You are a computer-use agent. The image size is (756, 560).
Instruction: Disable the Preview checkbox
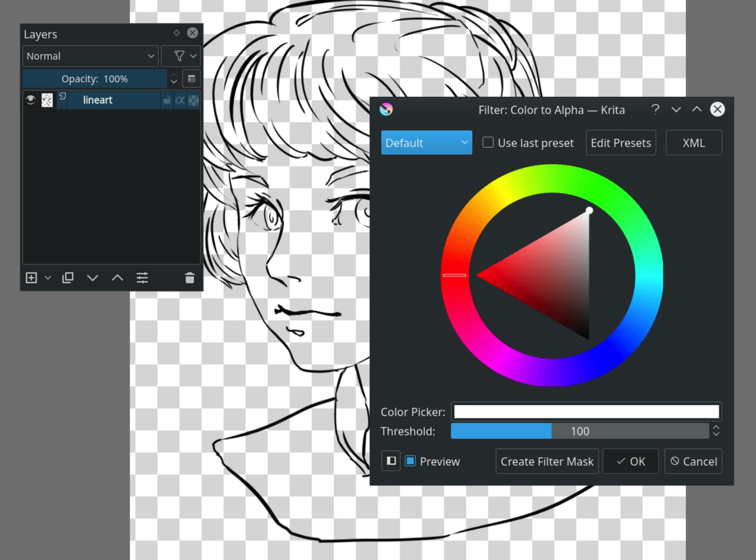point(410,461)
